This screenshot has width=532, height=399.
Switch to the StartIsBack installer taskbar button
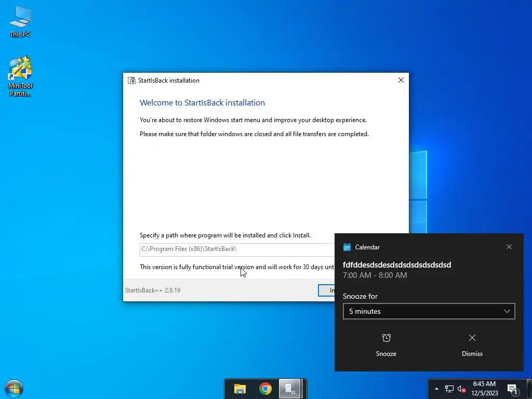pos(290,389)
